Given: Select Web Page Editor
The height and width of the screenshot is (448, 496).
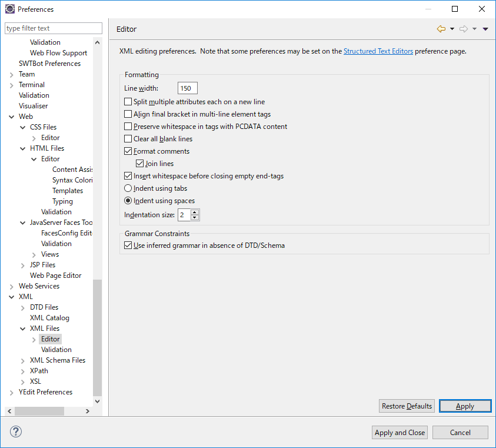Looking at the screenshot, I should pyautogui.click(x=56, y=276).
